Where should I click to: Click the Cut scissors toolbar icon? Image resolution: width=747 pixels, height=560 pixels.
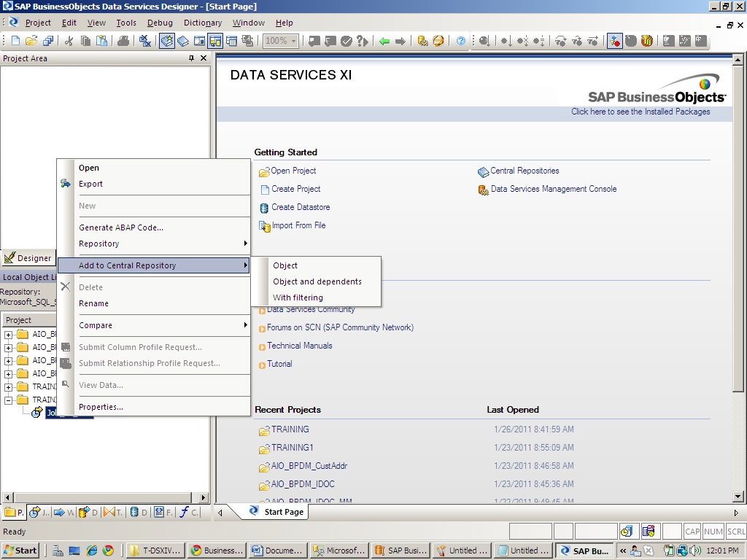coord(69,41)
